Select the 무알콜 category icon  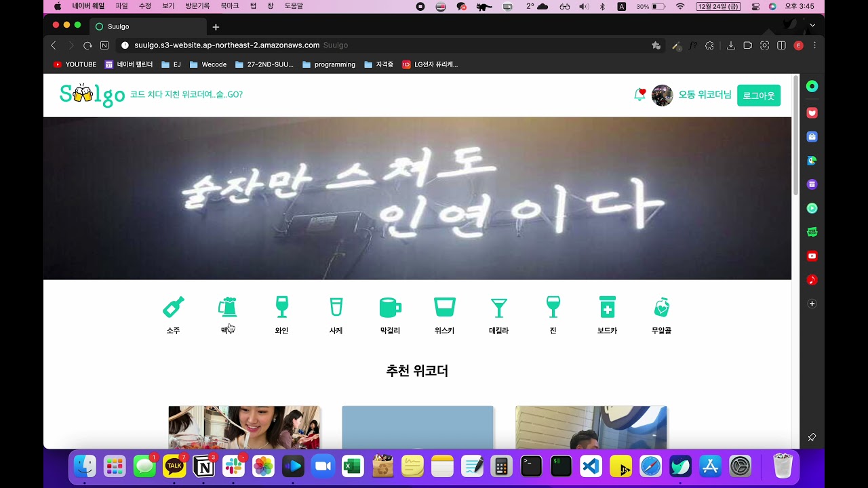[x=661, y=308]
